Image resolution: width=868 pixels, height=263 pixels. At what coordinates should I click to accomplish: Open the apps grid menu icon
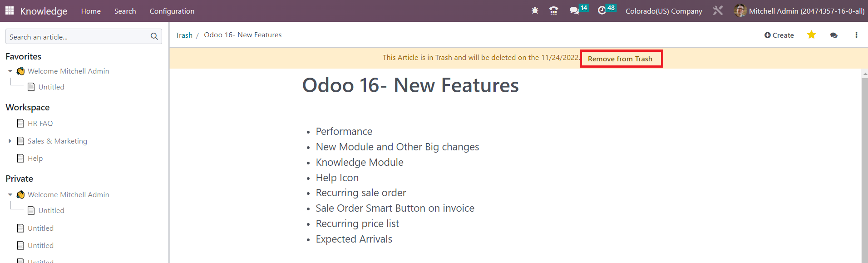tap(10, 10)
